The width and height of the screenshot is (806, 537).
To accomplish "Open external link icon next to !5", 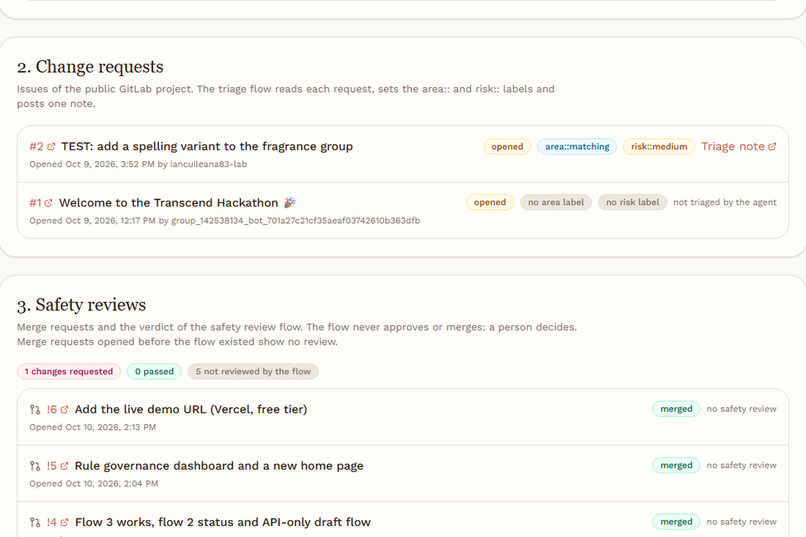I will pyautogui.click(x=64, y=466).
